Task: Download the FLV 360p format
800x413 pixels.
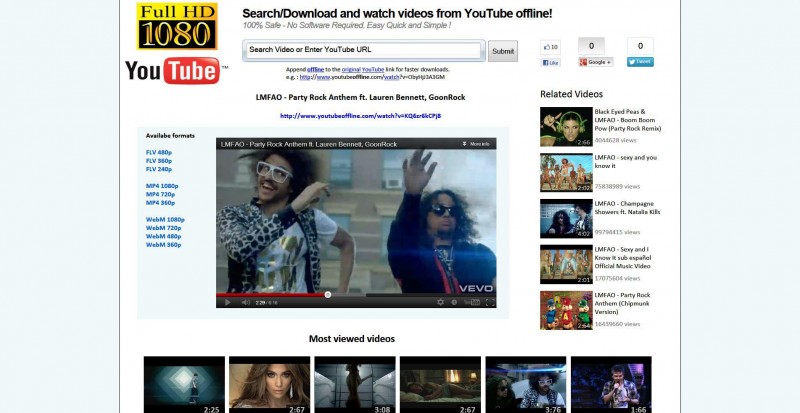Action: pyautogui.click(x=159, y=161)
